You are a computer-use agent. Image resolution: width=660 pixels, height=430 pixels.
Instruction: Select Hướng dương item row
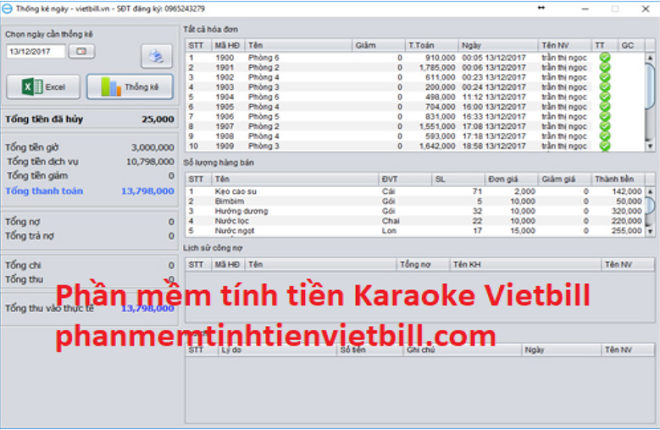(415, 211)
